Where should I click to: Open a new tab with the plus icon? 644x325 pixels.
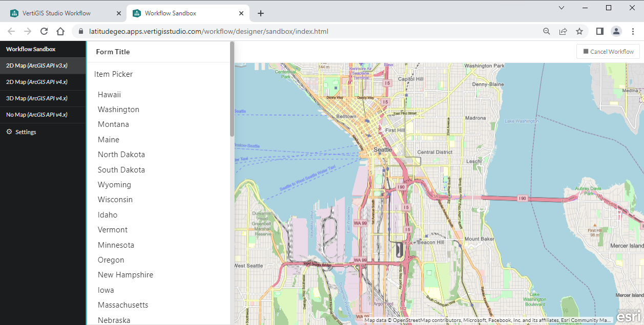pos(261,13)
